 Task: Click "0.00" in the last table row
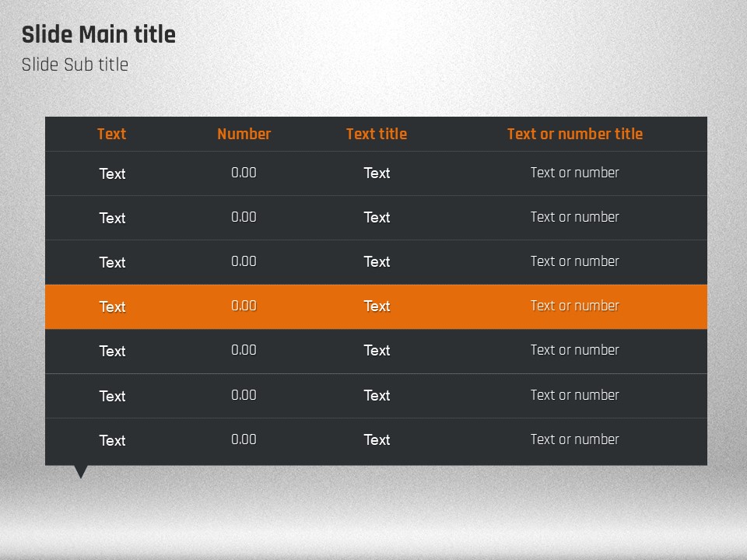(x=244, y=439)
